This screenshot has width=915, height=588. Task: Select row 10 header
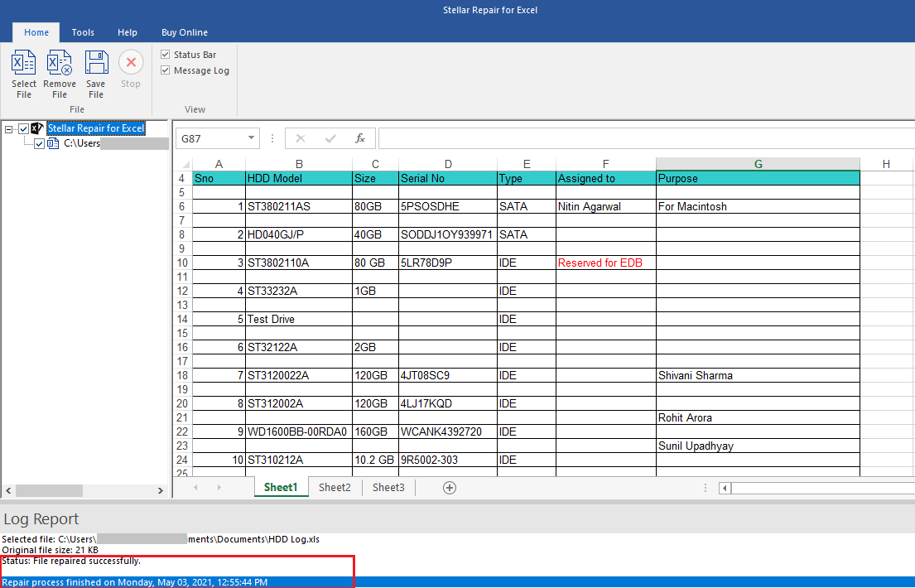click(183, 263)
